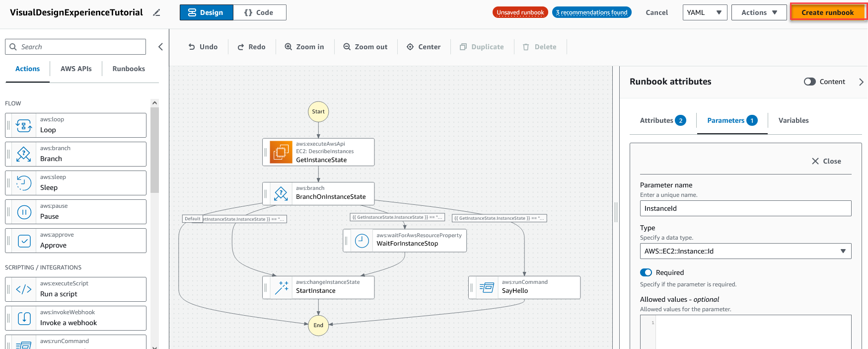Viewport: 868px width, 349px height.
Task: Click the Undo arrow icon
Action: coord(192,47)
